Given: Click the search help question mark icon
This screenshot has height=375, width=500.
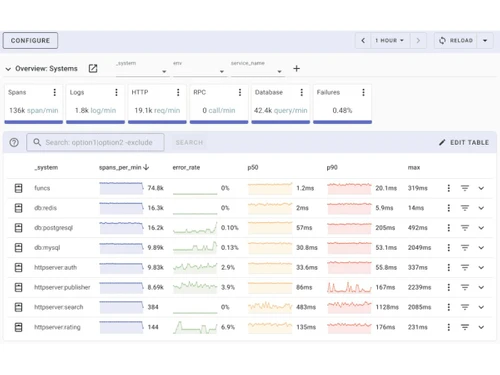Looking at the screenshot, I should (14, 143).
